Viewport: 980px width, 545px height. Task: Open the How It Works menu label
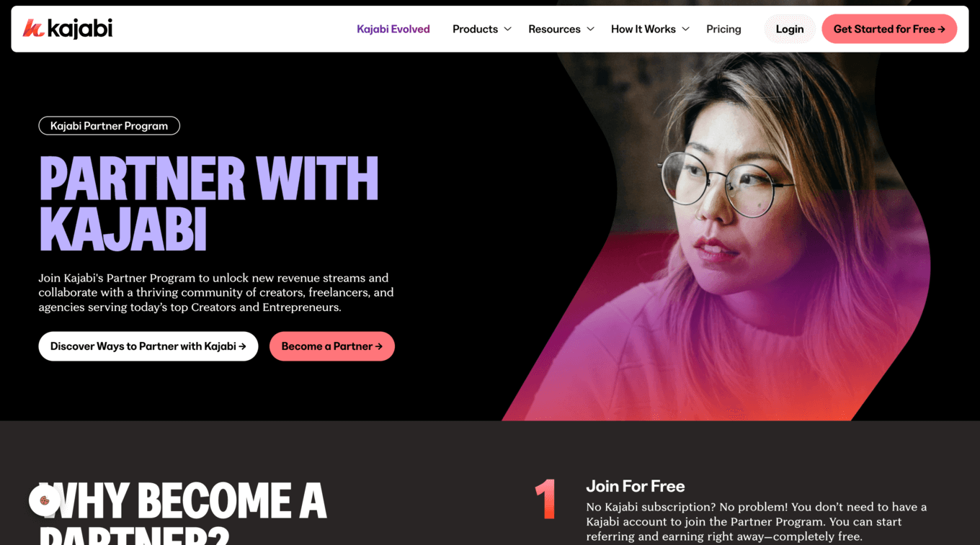643,29
